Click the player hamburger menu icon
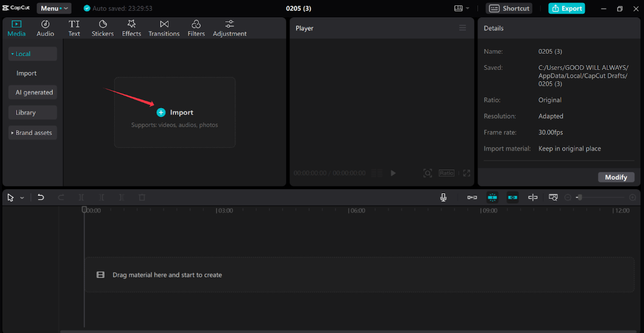644x333 pixels. [462, 28]
